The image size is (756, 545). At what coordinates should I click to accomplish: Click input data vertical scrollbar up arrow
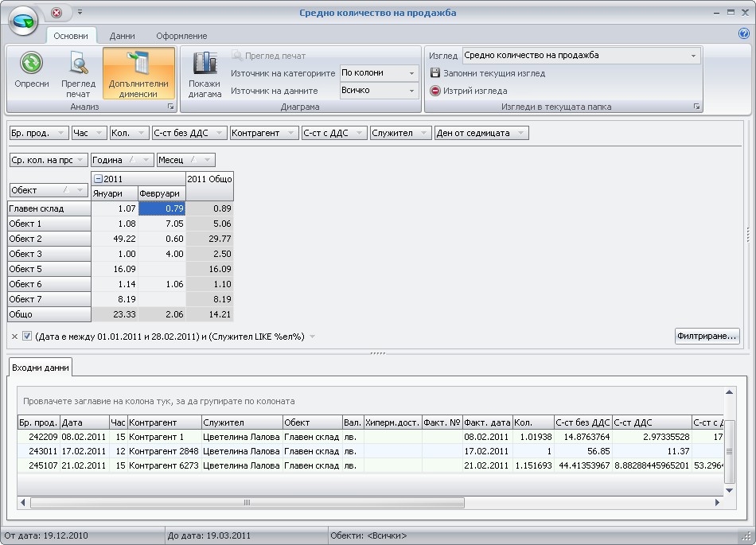coord(729,392)
